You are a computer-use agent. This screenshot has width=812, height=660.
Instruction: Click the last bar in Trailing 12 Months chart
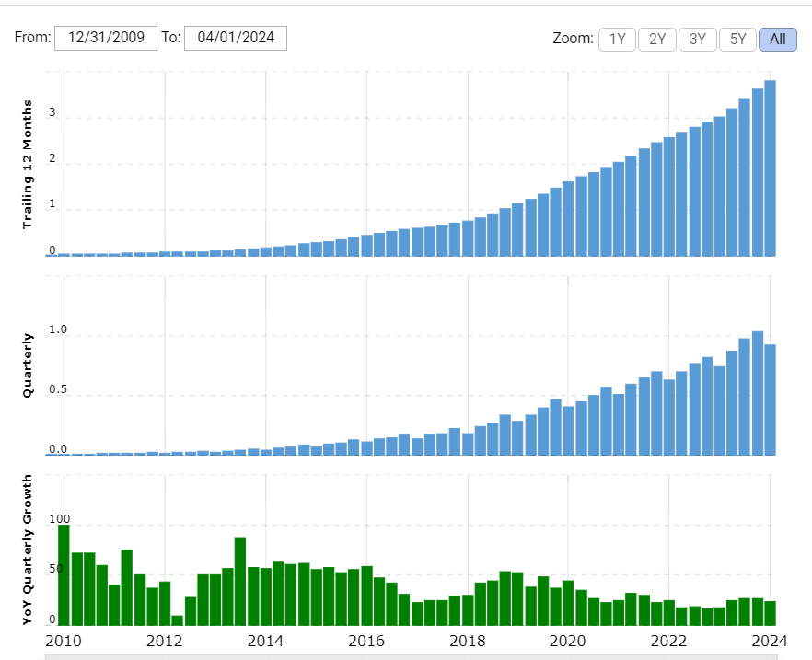[770, 168]
